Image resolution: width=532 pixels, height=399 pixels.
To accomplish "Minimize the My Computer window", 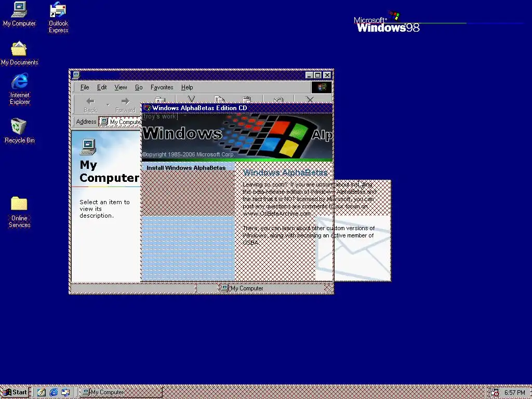I will pos(309,75).
